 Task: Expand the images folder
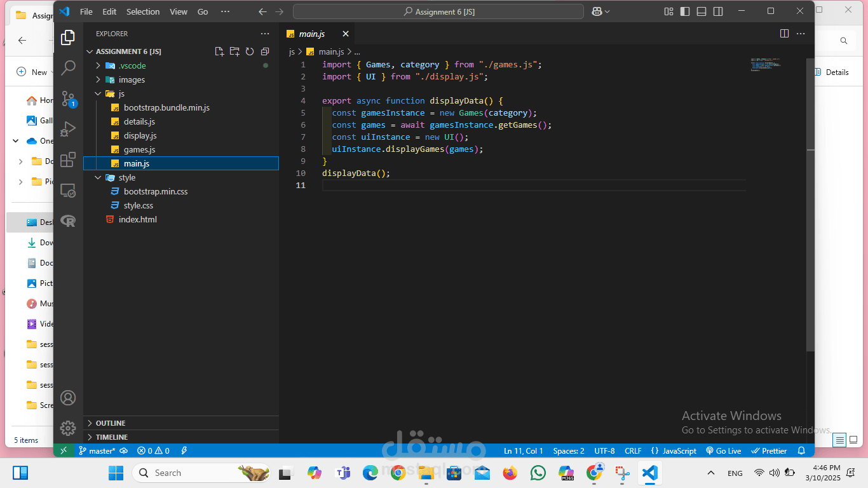[132, 79]
